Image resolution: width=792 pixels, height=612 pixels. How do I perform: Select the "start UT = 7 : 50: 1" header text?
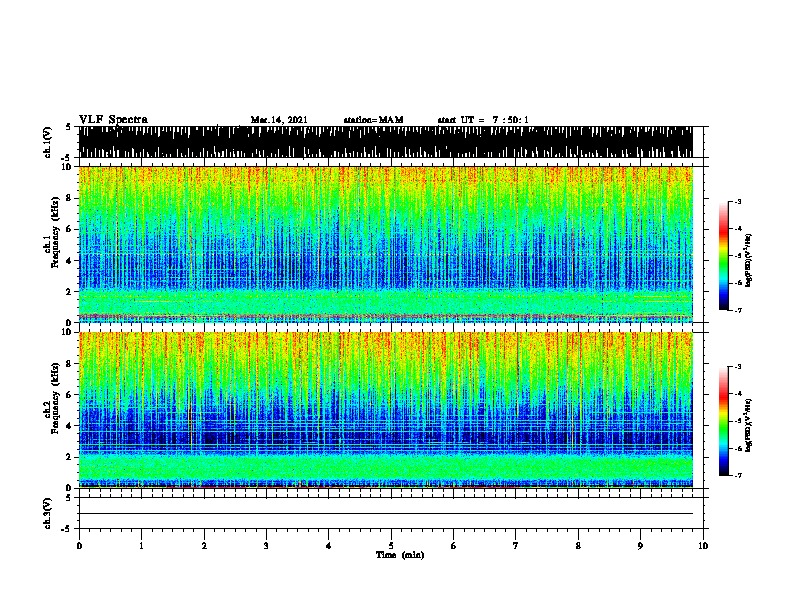[x=483, y=120]
